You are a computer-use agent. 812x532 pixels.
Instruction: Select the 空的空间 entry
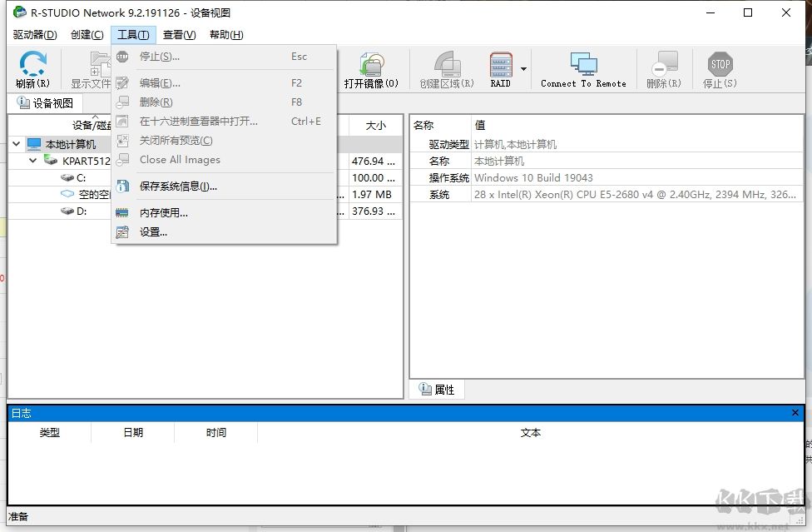click(94, 194)
